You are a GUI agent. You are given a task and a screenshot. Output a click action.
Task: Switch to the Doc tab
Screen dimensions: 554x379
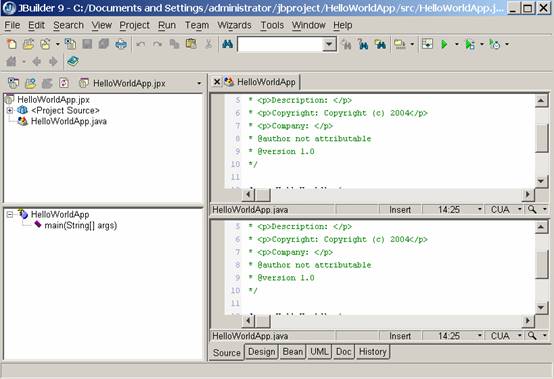[x=343, y=352]
